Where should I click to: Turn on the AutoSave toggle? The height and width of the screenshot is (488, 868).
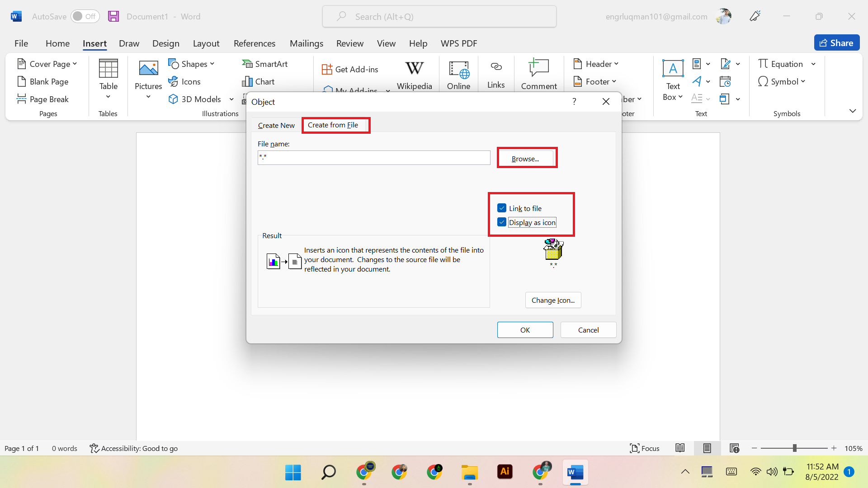85,16
